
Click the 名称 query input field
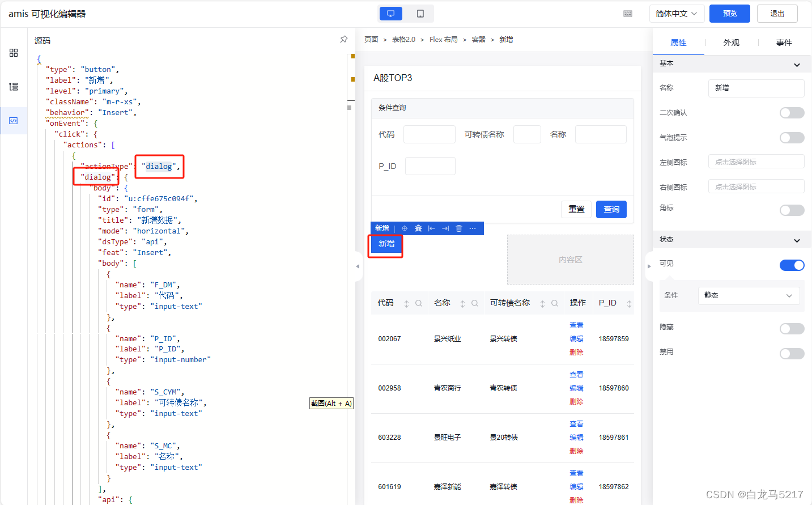pyautogui.click(x=601, y=134)
